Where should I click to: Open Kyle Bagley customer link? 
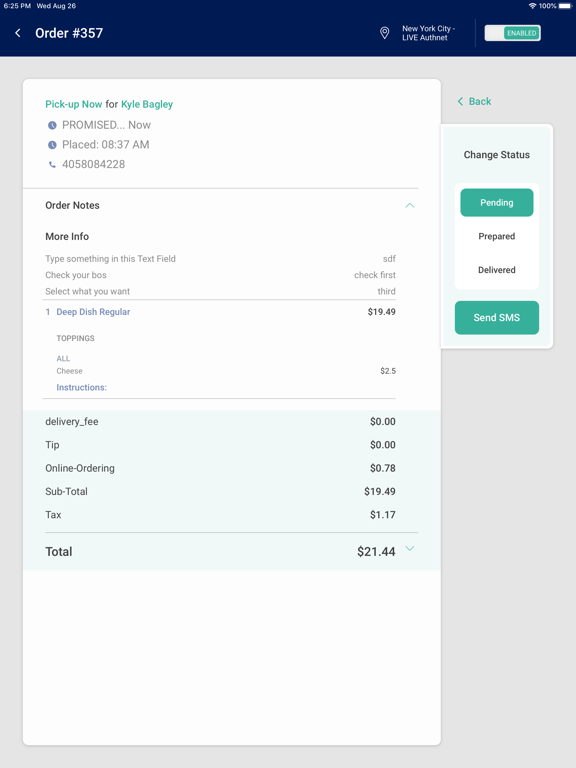147,104
